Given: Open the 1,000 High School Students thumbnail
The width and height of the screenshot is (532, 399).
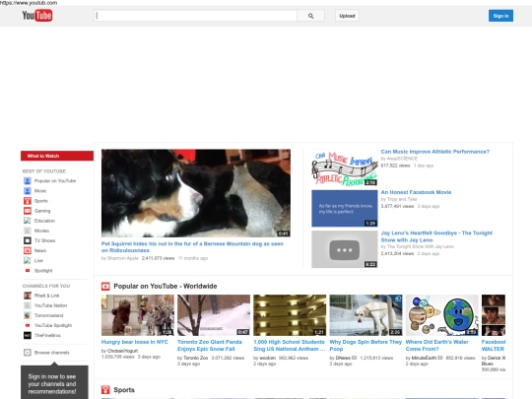Looking at the screenshot, I should click(x=290, y=315).
